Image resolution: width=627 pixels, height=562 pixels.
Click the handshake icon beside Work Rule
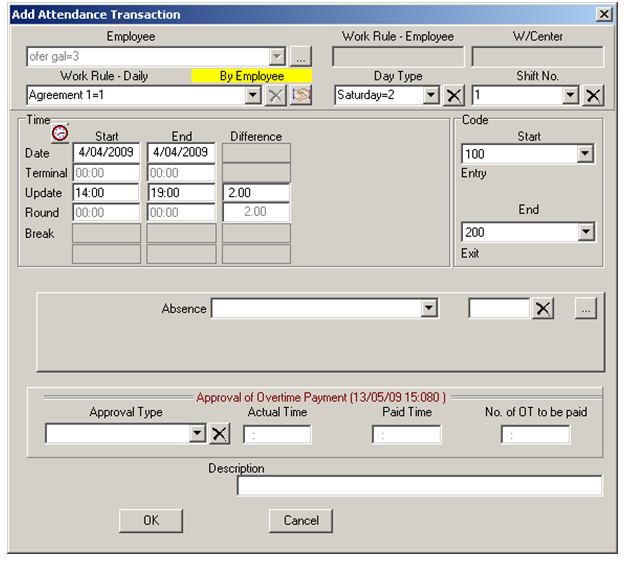(x=300, y=95)
